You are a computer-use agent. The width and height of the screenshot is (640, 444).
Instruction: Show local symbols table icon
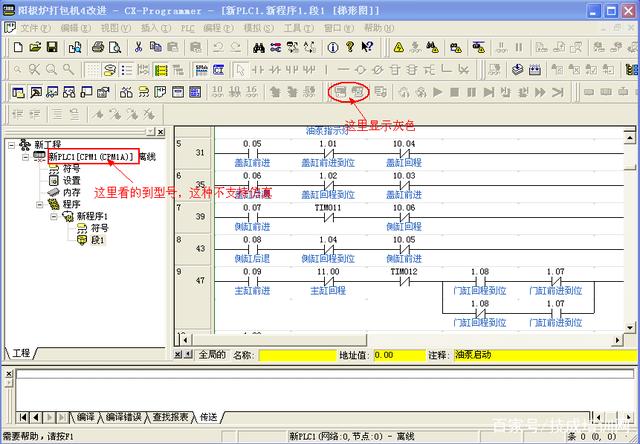(x=143, y=93)
